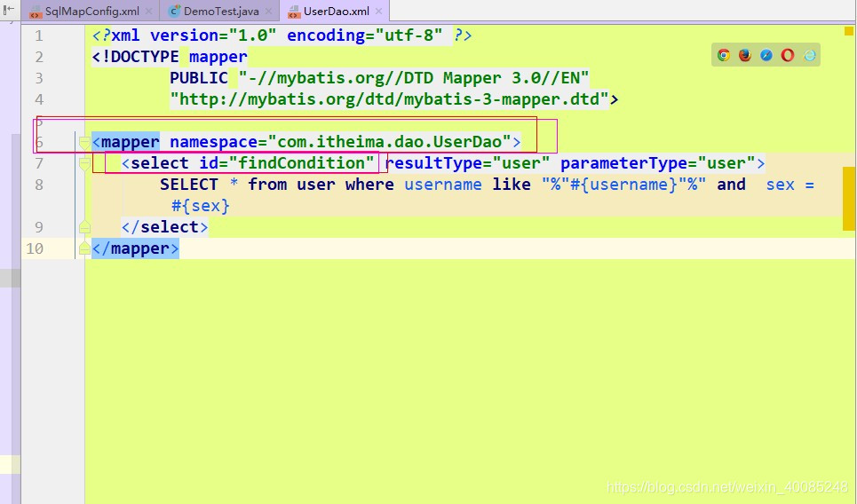Click the resultType="user" attribute
Image resolution: width=857 pixels, height=504 pixels.
point(467,163)
